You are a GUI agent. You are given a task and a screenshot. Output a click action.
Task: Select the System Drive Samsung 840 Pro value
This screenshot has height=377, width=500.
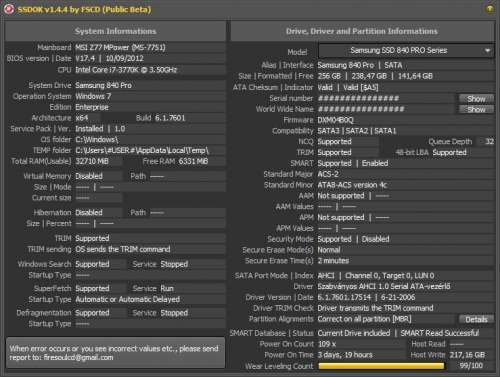tap(103, 85)
